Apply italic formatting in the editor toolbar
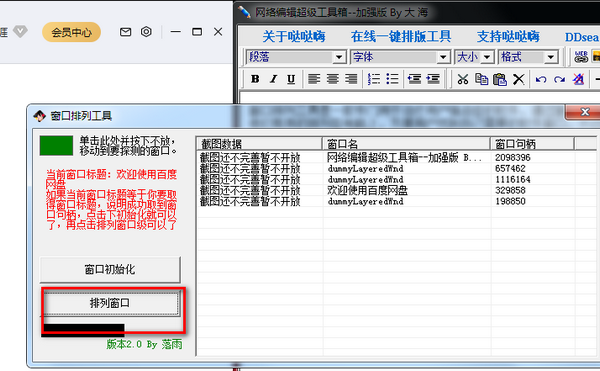 point(273,79)
